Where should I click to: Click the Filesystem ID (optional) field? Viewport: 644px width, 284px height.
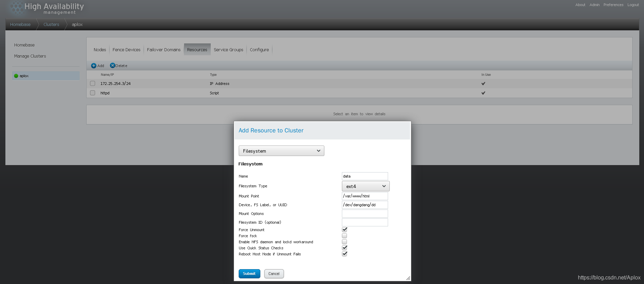[x=365, y=222]
